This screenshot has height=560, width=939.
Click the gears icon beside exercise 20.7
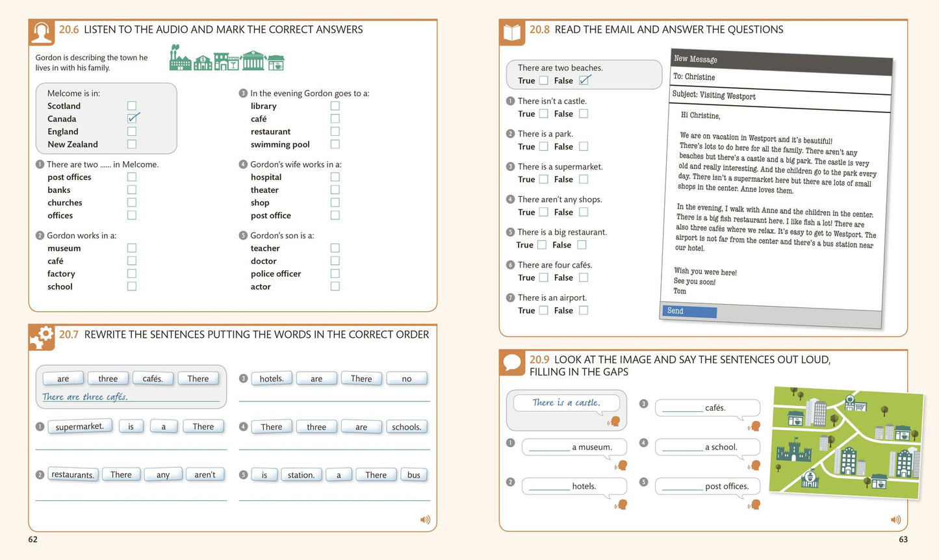41,337
